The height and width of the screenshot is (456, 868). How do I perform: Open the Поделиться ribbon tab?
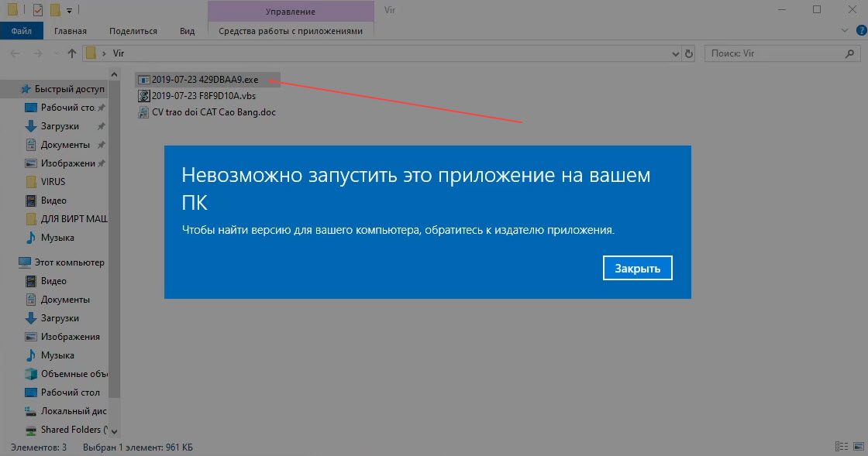(133, 31)
